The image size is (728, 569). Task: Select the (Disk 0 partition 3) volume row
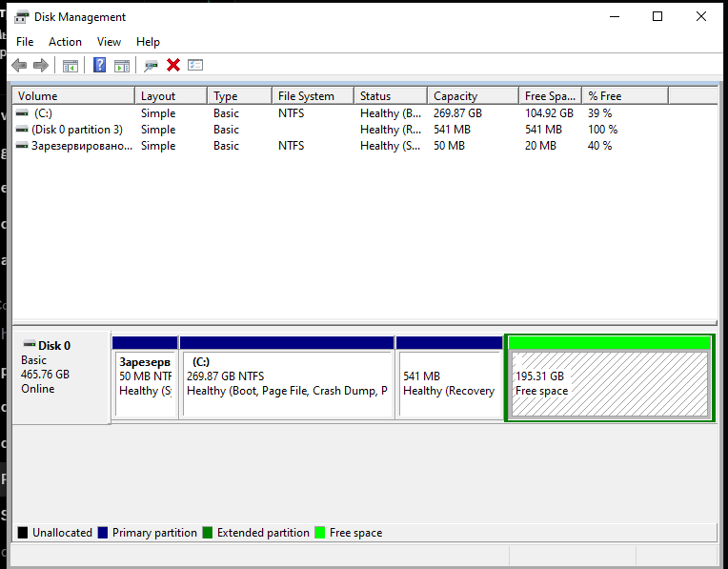[364, 130]
